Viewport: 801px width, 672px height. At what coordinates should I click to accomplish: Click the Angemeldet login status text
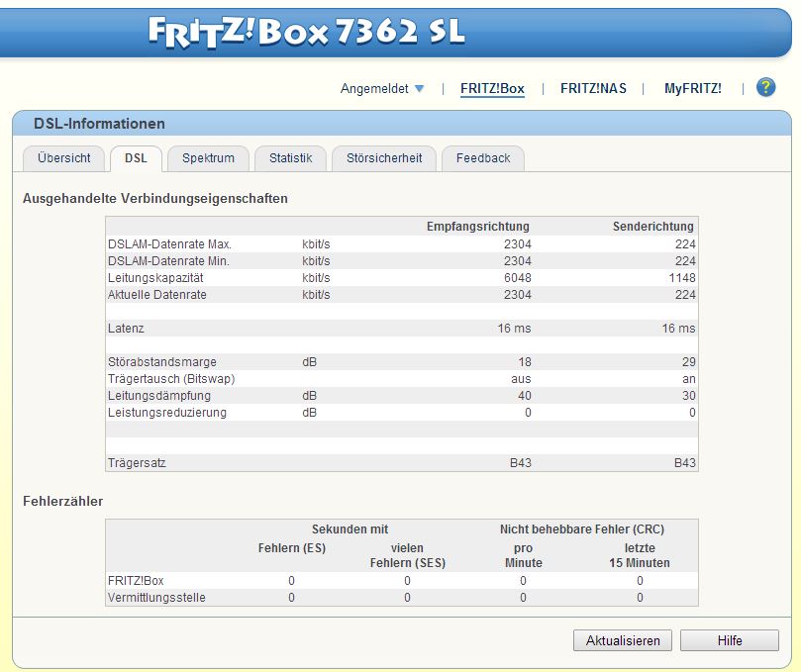click(374, 88)
